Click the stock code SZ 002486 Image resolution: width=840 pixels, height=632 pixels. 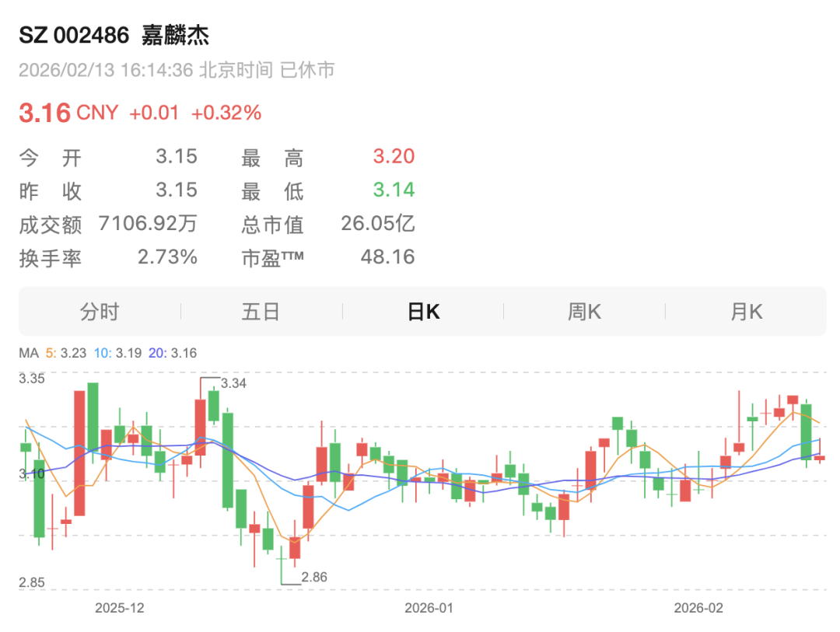point(74,35)
